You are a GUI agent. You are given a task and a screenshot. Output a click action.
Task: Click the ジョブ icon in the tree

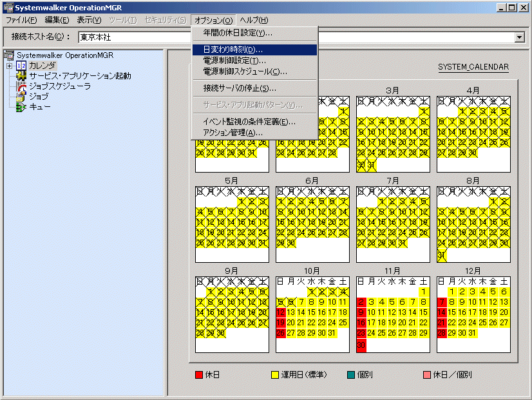21,97
